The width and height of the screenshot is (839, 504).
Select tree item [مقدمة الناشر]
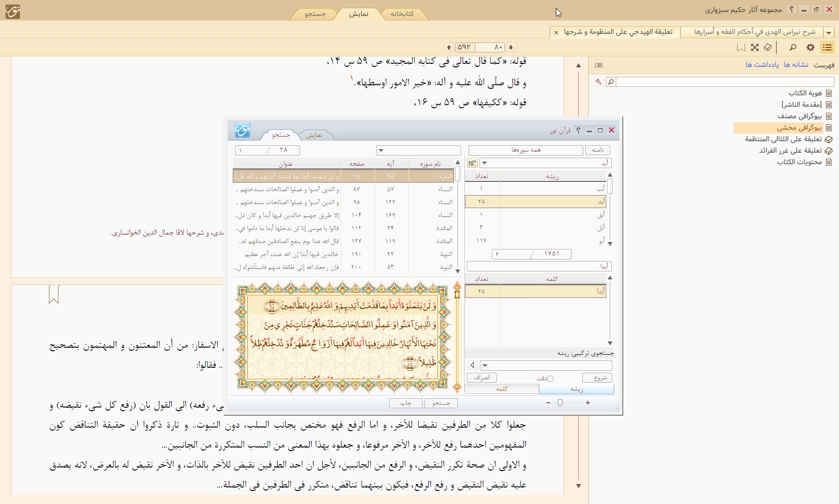click(802, 105)
